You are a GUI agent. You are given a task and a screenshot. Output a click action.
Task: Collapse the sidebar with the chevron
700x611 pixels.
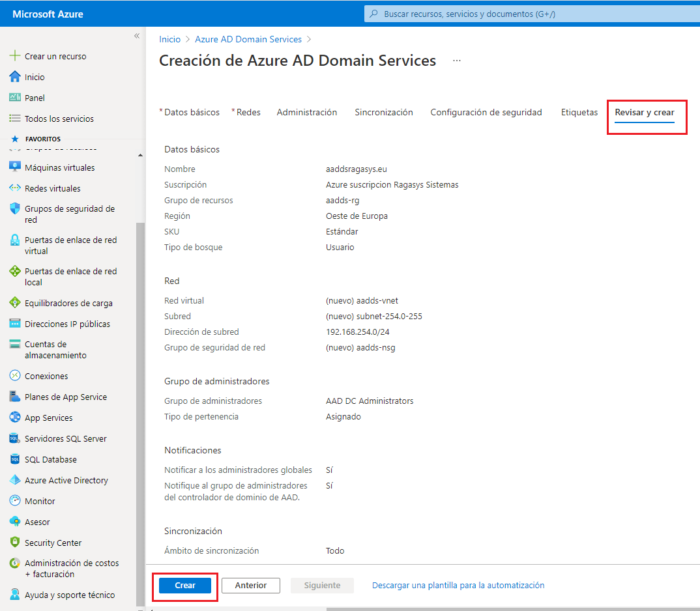137,36
